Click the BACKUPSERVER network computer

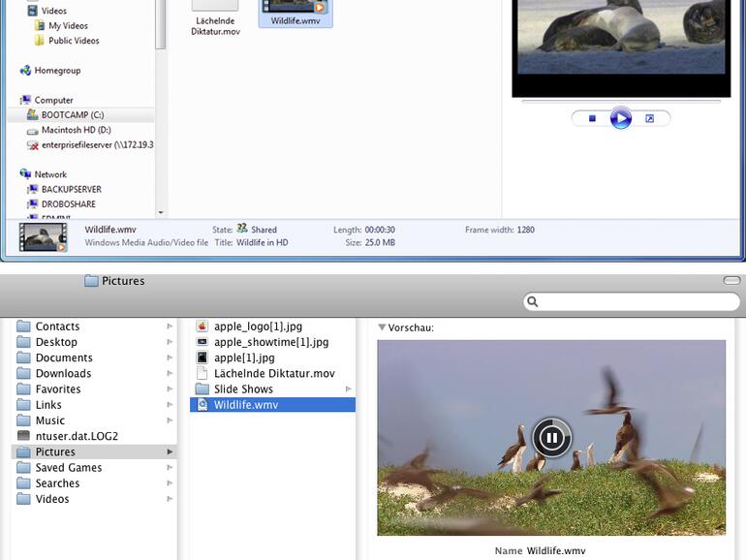(x=70, y=190)
